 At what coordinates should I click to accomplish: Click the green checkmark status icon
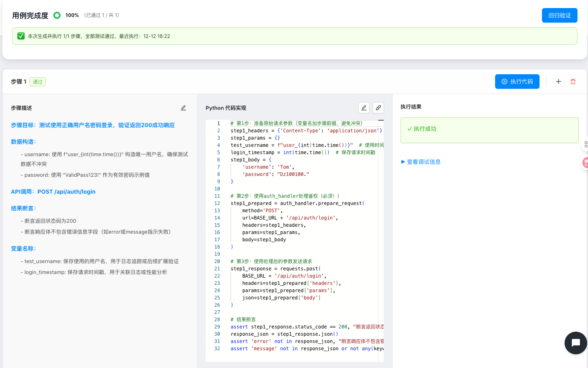pyautogui.click(x=21, y=36)
